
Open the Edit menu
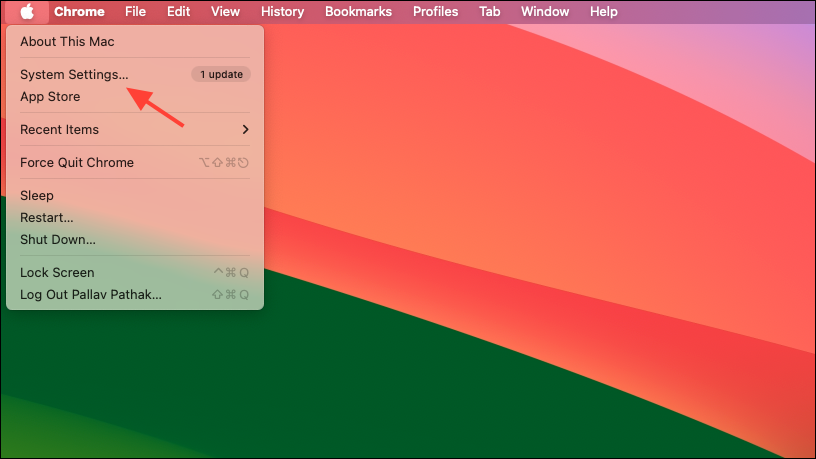pyautogui.click(x=178, y=11)
